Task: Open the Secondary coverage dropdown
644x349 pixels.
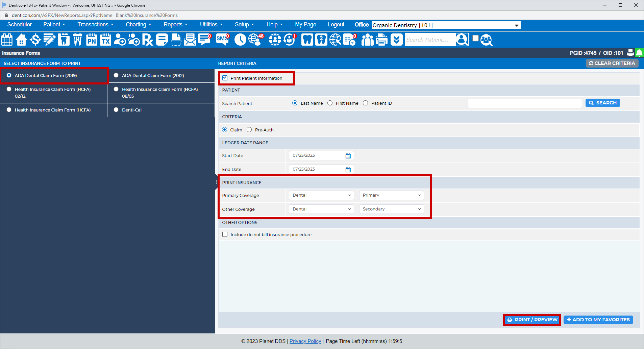Action: [x=391, y=209]
